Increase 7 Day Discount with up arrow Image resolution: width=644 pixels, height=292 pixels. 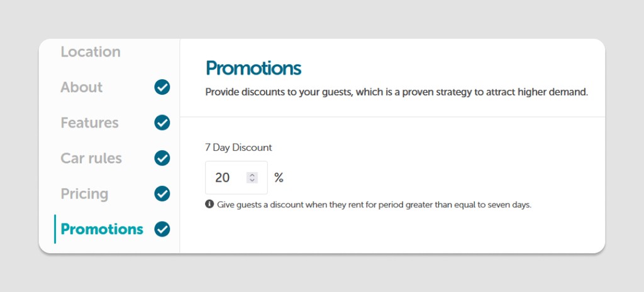point(252,175)
